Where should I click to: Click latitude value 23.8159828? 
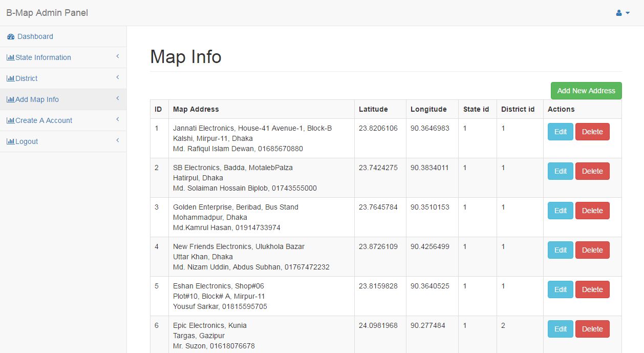pyautogui.click(x=378, y=286)
